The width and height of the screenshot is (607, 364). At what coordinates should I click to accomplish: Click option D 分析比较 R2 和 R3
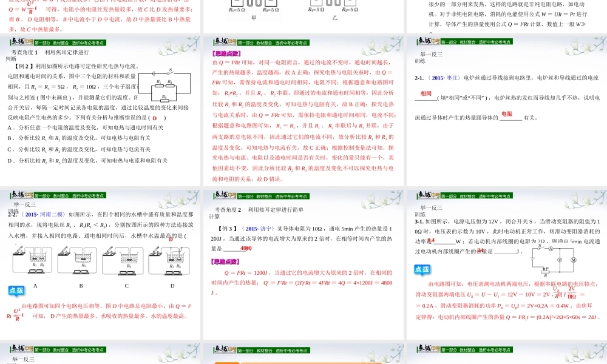pyautogui.click(x=87, y=161)
